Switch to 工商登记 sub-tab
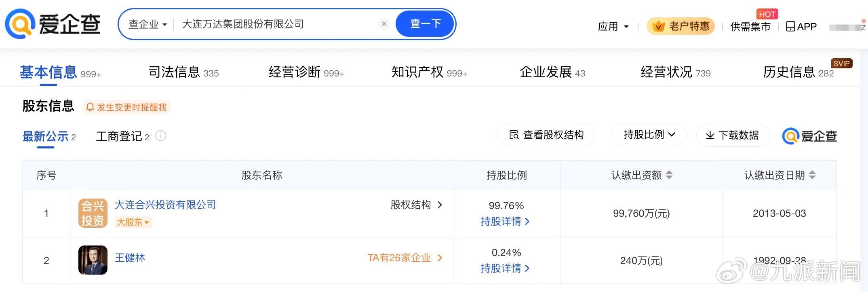 click(122, 136)
